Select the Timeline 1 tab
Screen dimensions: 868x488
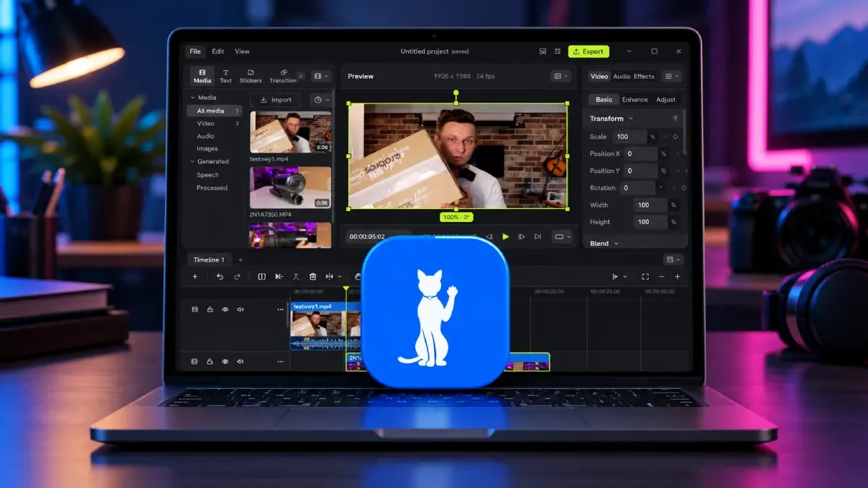coord(209,260)
